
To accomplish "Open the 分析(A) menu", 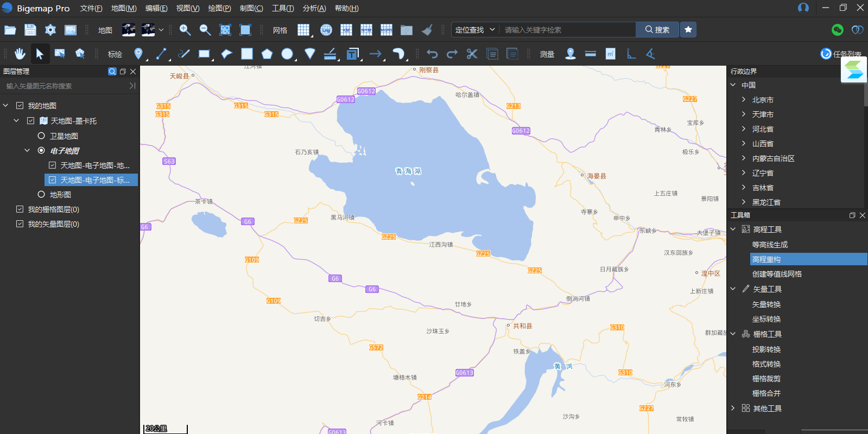I will (314, 8).
